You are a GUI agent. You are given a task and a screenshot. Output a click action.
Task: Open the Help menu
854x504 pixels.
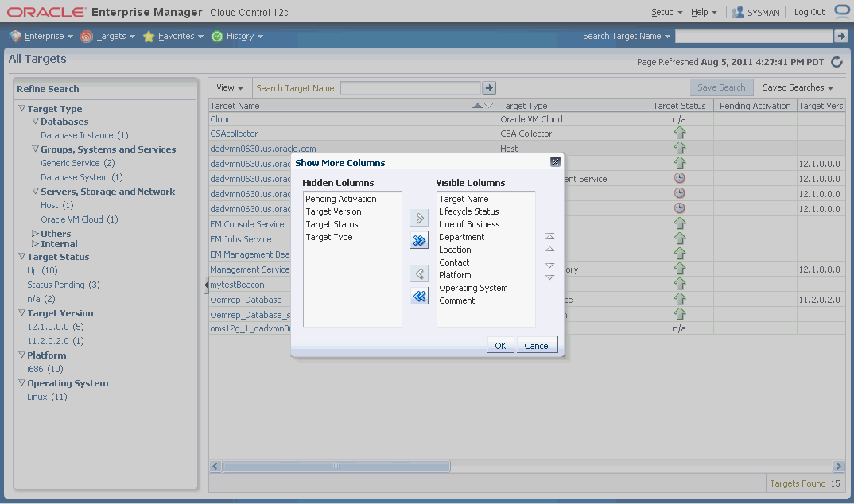704,12
